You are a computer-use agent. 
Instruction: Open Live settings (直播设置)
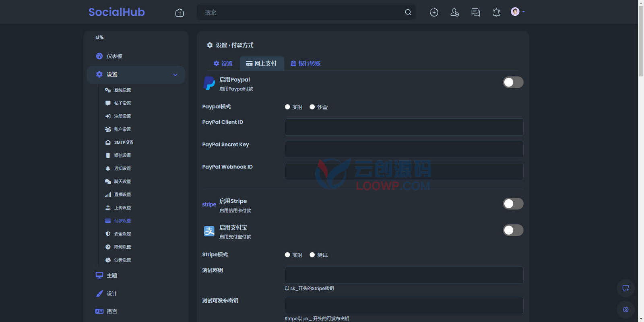[122, 195]
